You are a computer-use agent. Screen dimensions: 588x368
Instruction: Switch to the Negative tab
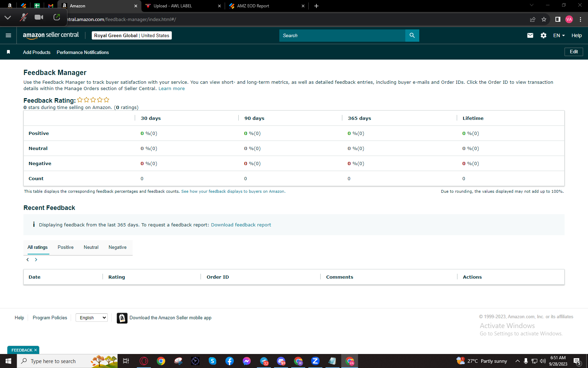point(118,247)
